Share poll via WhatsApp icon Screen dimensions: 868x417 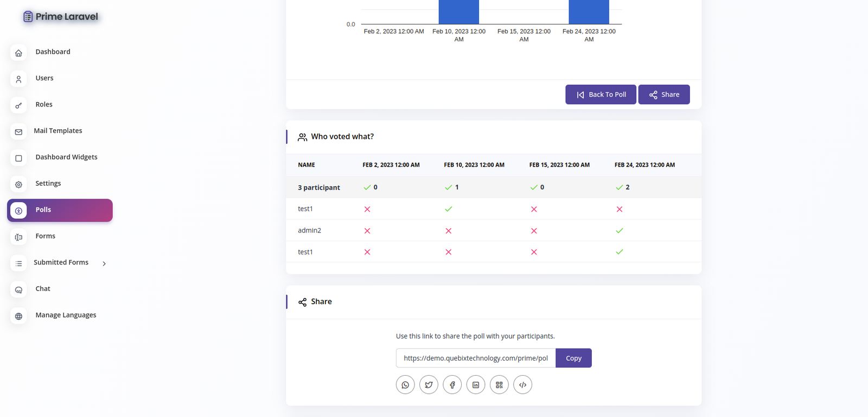(x=405, y=384)
